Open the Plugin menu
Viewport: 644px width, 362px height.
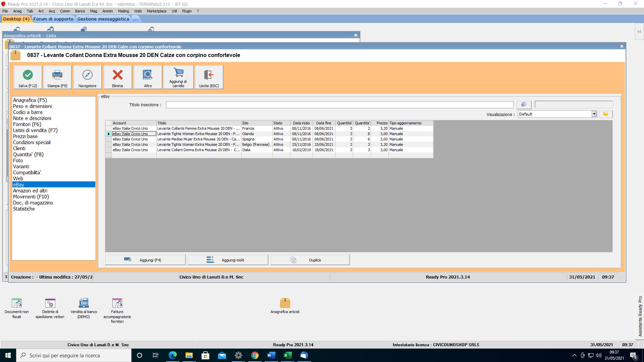[x=187, y=11]
